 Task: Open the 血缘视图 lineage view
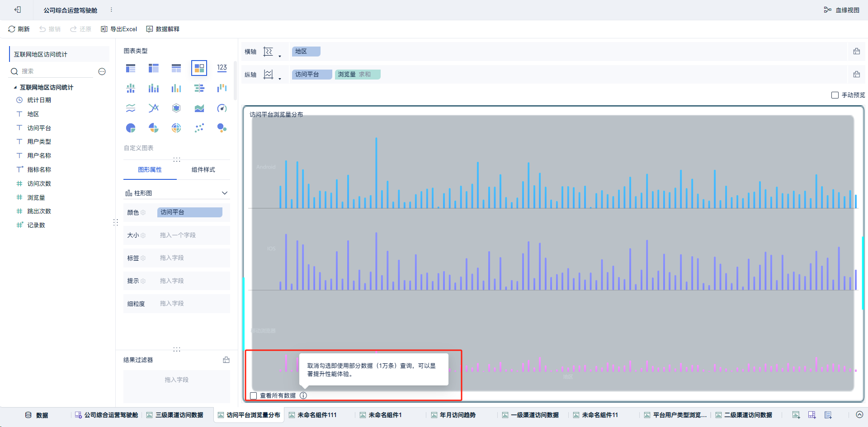[841, 10]
